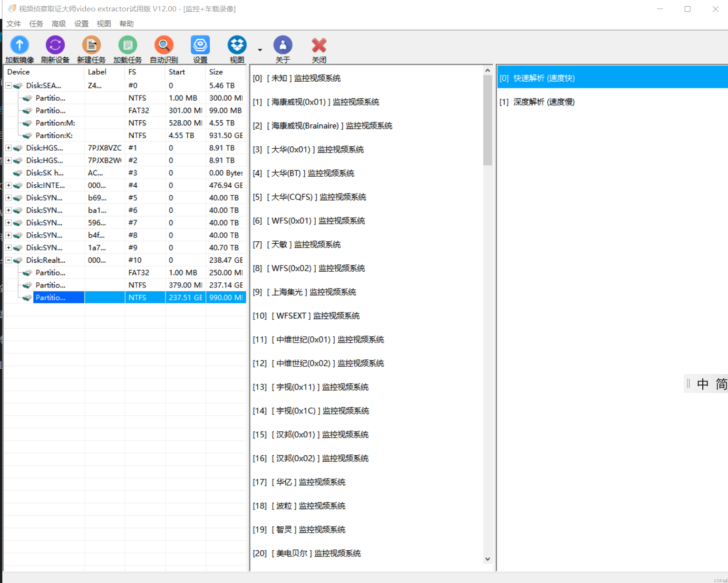
Task: Expand the Disk:INTE... tree node
Action: click(x=9, y=185)
